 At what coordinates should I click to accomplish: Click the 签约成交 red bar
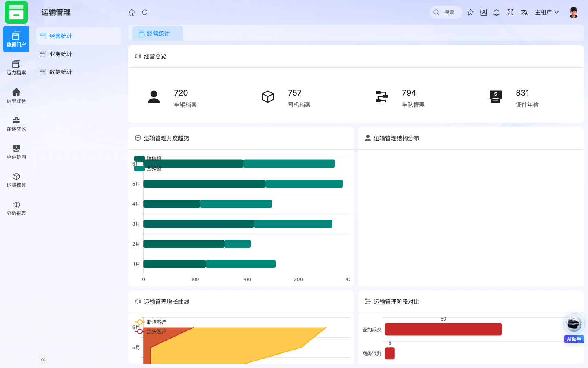point(443,329)
